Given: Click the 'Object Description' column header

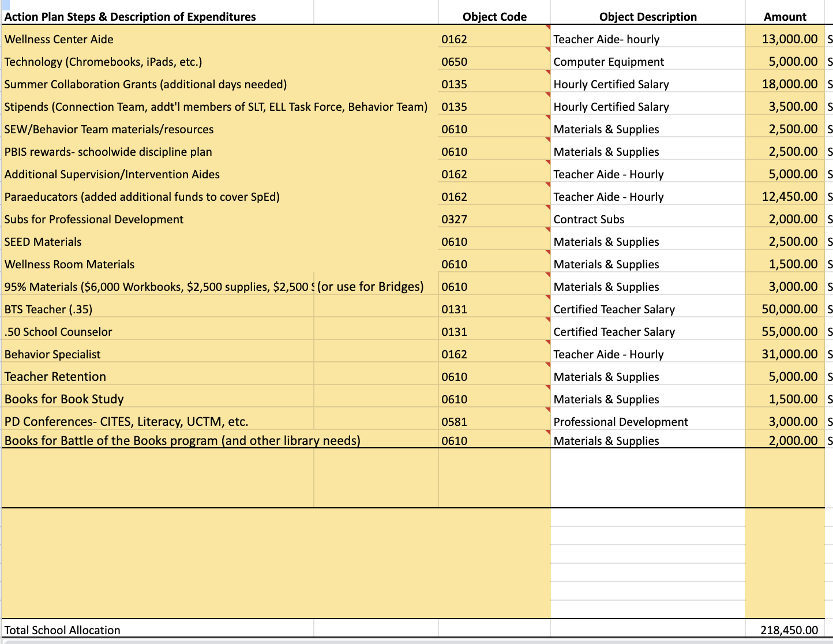Looking at the screenshot, I should 648,17.
